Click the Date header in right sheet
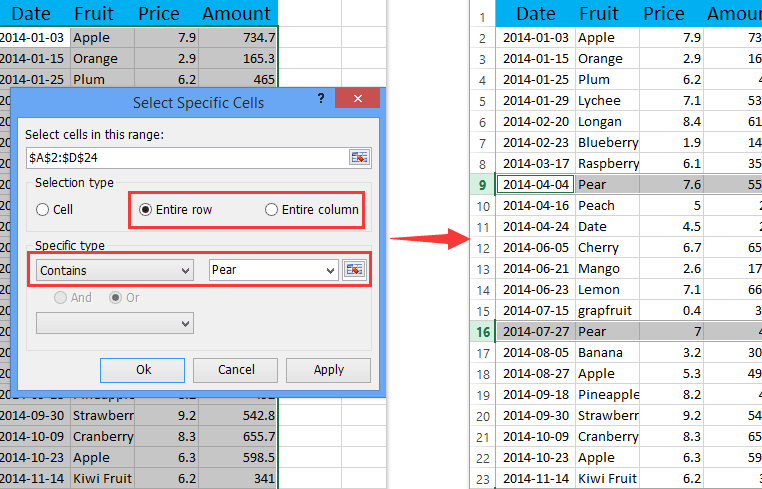 point(536,14)
